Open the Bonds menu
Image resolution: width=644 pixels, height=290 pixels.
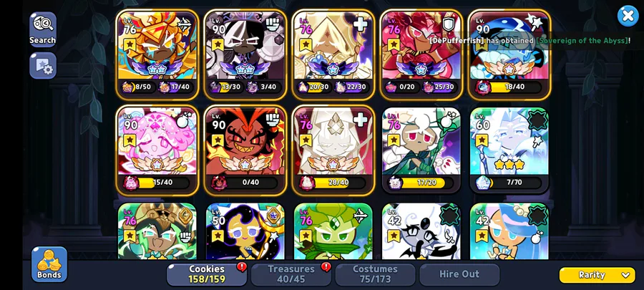(x=49, y=264)
